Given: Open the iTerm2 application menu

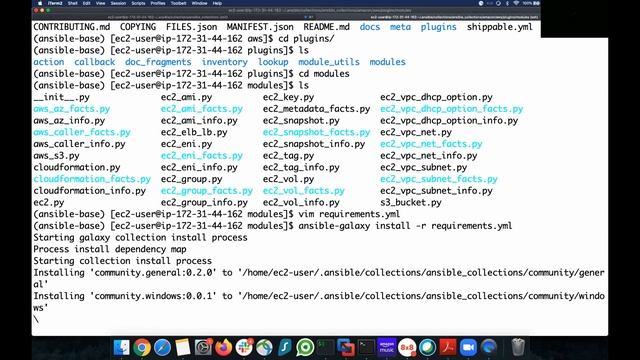Looking at the screenshot, I should 55,3.
